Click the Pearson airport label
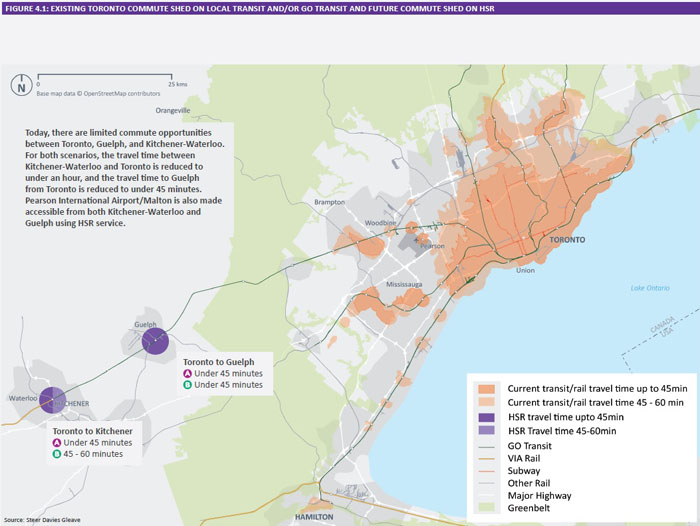Screen dimensions: 700x526 (433, 245)
